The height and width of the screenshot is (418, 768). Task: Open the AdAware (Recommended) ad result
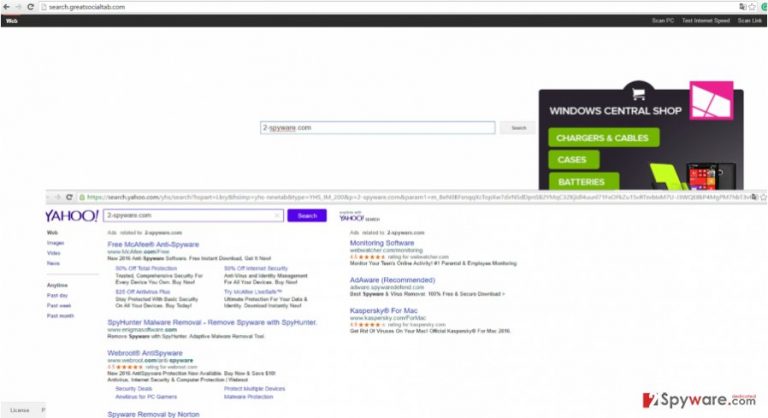click(x=392, y=280)
